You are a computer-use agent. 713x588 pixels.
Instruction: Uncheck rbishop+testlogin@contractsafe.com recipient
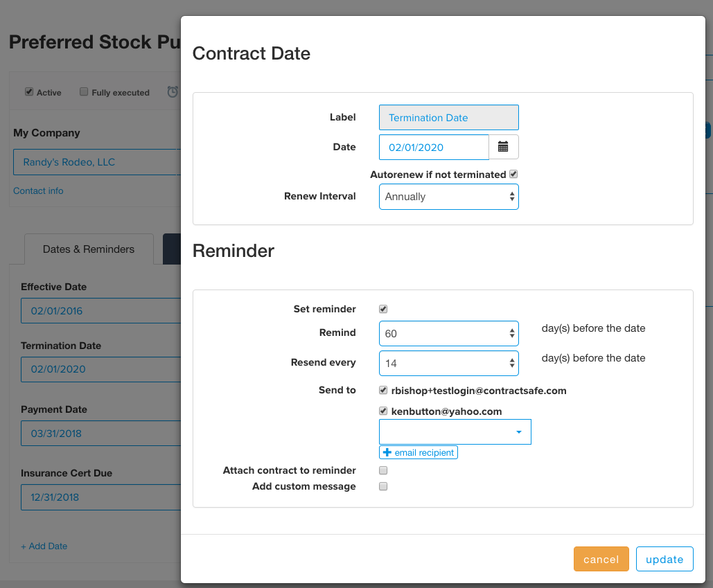click(x=382, y=389)
